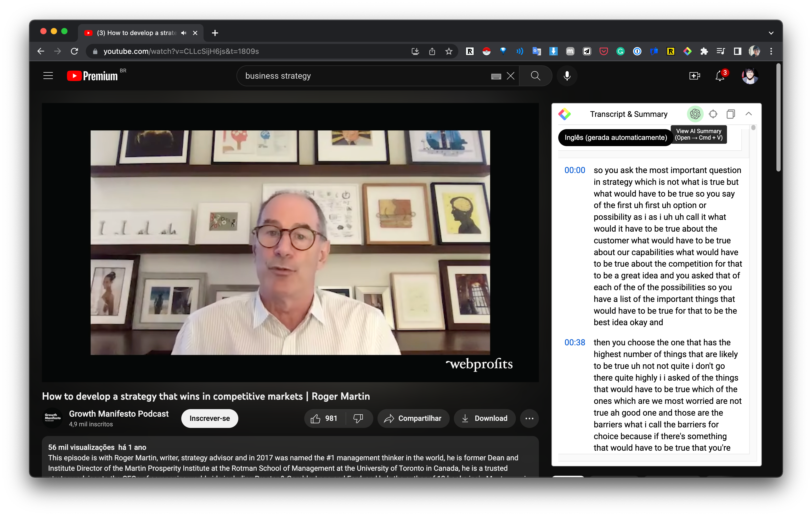This screenshot has height=516, width=812.
Task: Open the Google Translate extension
Action: click(537, 51)
